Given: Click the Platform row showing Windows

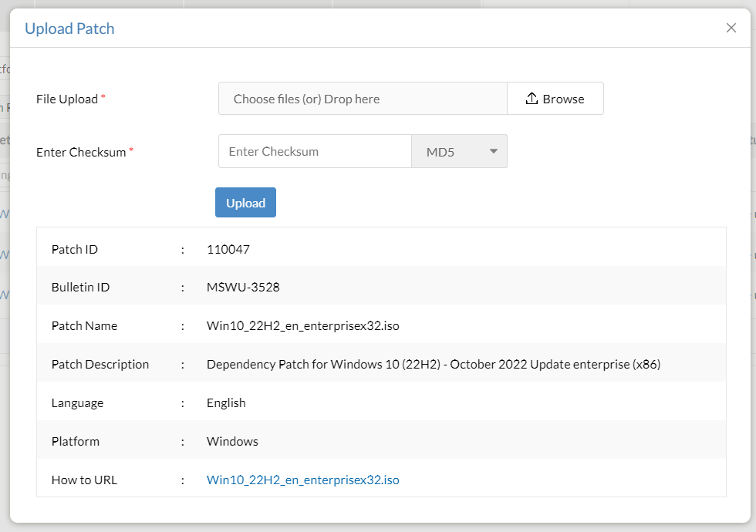Looking at the screenshot, I should point(231,441).
